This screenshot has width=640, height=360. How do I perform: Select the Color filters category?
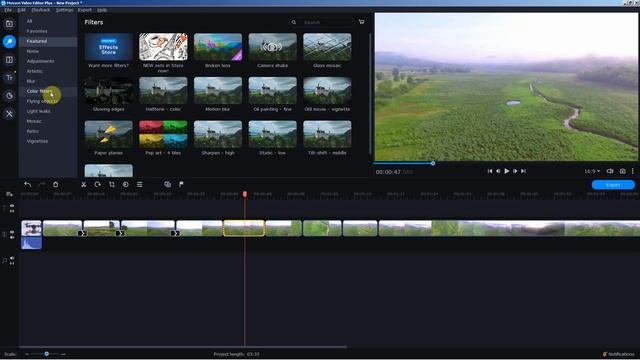point(40,91)
